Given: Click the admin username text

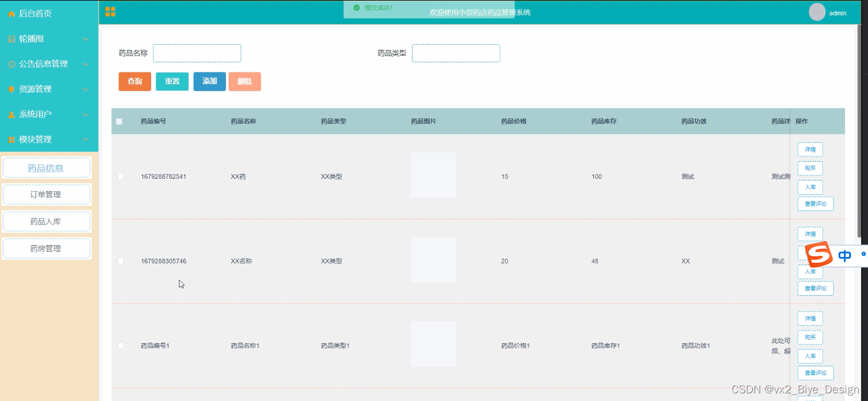Looking at the screenshot, I should tap(837, 13).
